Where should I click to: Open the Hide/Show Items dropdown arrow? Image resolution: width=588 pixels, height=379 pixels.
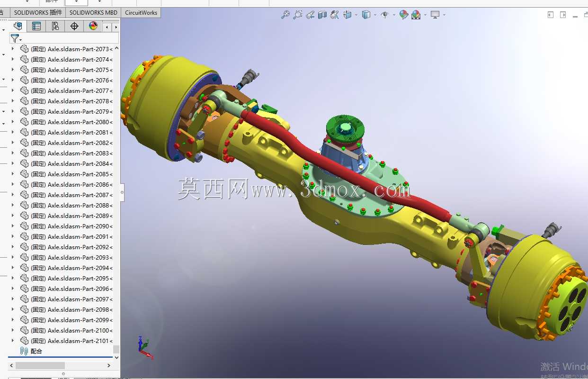[x=394, y=15]
